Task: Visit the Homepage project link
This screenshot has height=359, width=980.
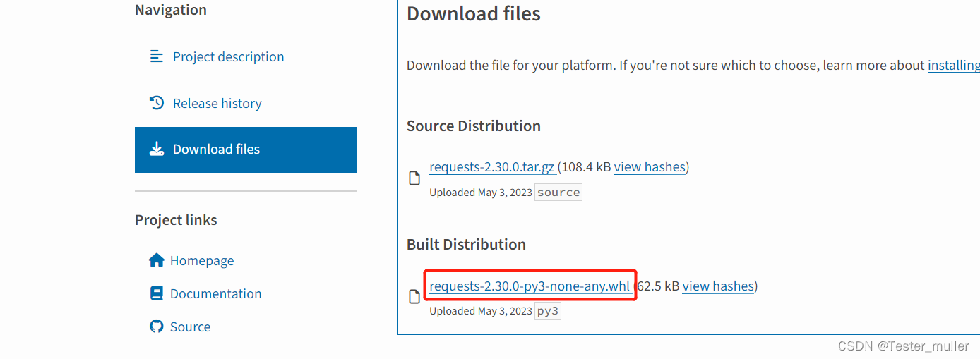Action: (x=202, y=261)
